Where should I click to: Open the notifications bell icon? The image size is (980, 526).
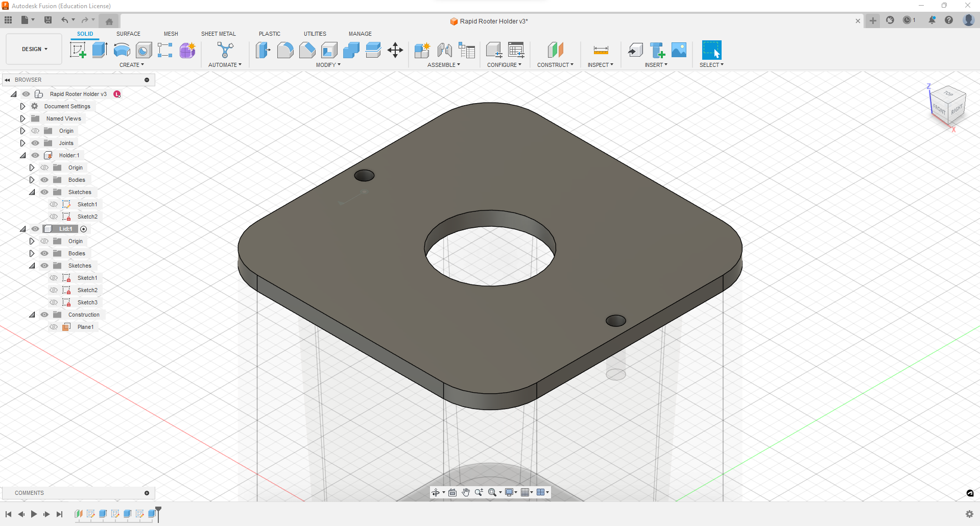pos(932,20)
